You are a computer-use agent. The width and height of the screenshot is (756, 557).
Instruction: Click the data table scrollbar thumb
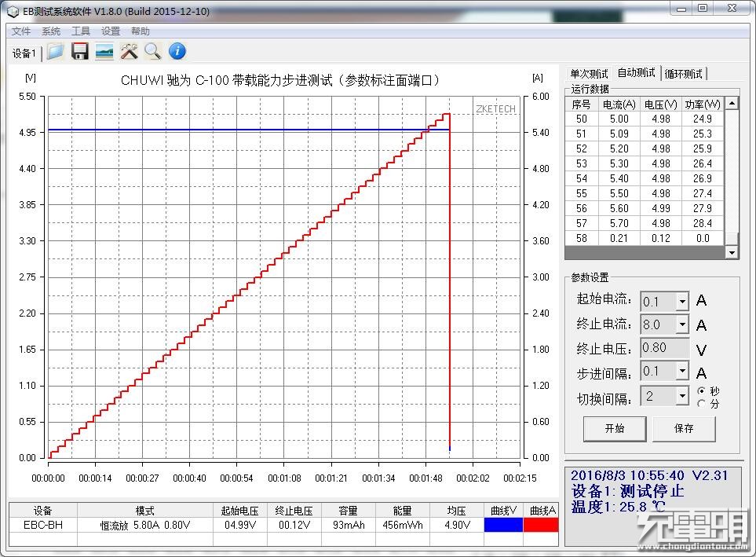tap(732, 239)
